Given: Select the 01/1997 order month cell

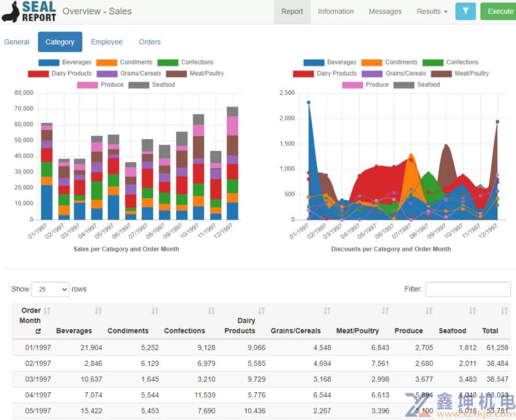Looking at the screenshot, I should click(x=38, y=348).
